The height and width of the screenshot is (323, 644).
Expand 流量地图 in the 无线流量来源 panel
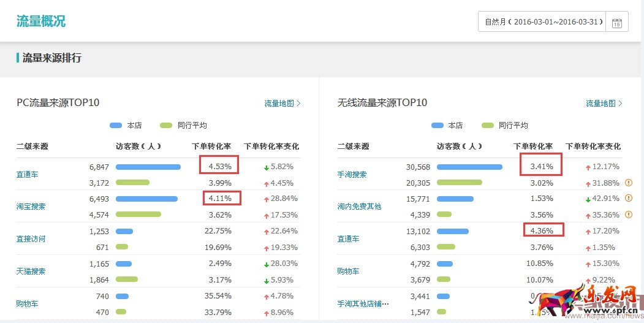coord(604,104)
